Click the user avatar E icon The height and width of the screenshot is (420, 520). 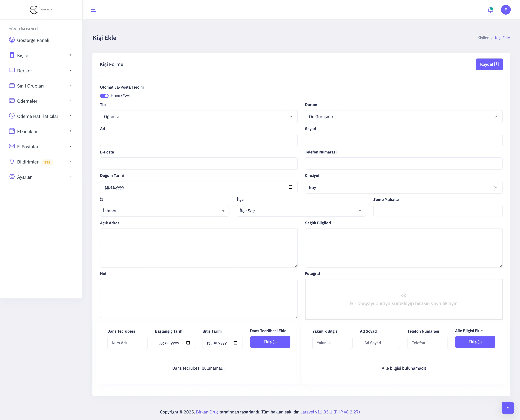[505, 10]
